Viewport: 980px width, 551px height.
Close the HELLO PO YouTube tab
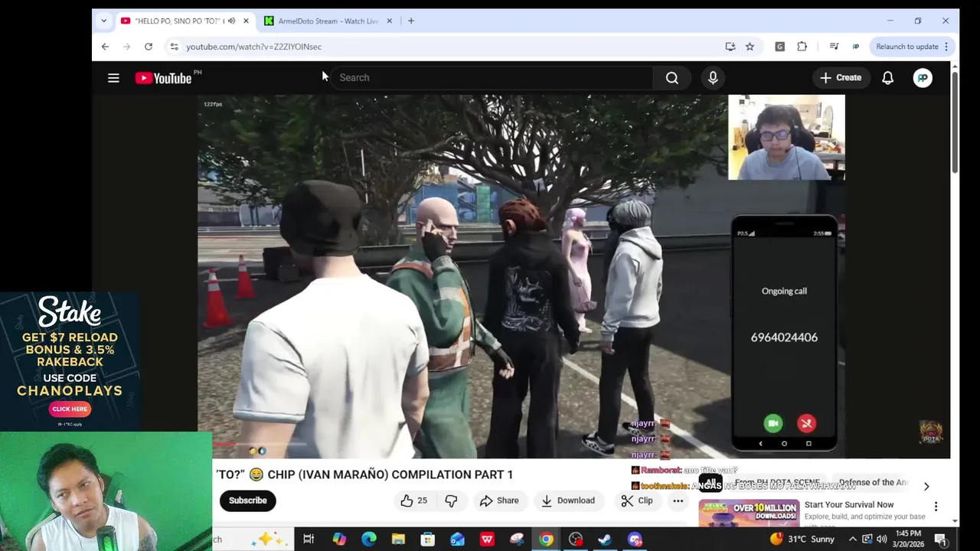tap(246, 21)
